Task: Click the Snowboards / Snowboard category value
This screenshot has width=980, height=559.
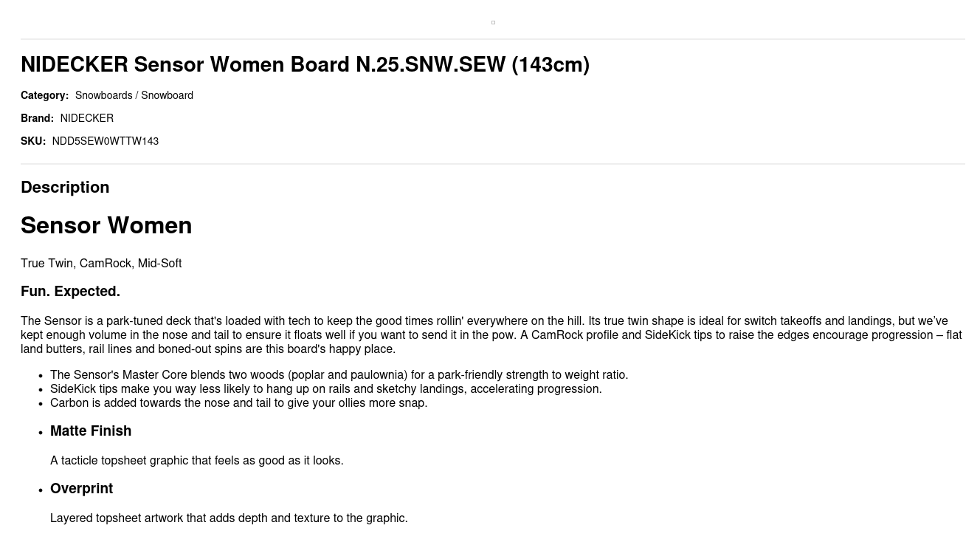Action: tap(134, 96)
